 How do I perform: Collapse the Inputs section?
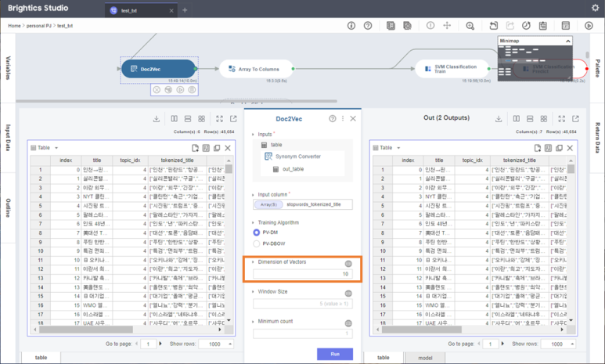253,135
